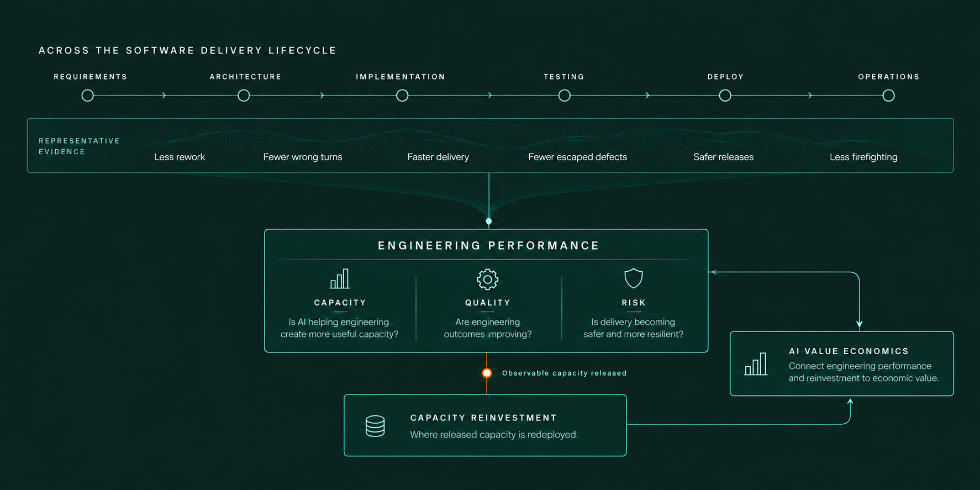This screenshot has height=490, width=980.
Task: Click the IMPLEMENTATION label
Action: (x=401, y=77)
